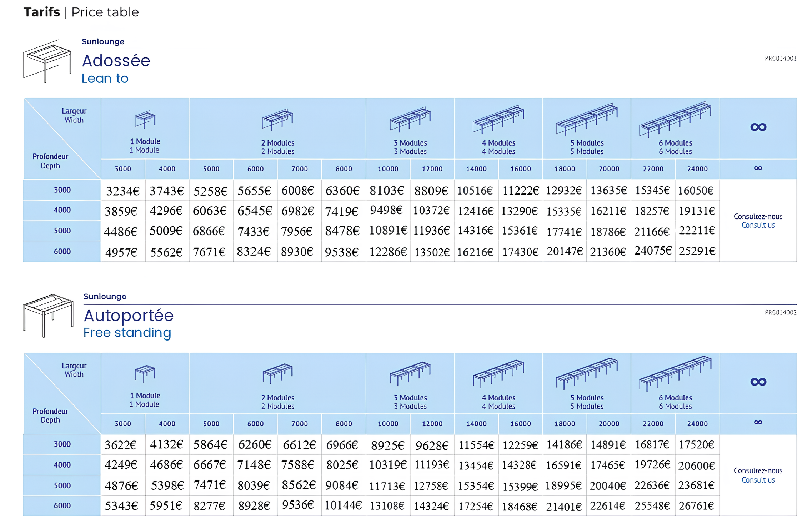
Task: Select the 11193€ price cell
Action: (x=432, y=465)
